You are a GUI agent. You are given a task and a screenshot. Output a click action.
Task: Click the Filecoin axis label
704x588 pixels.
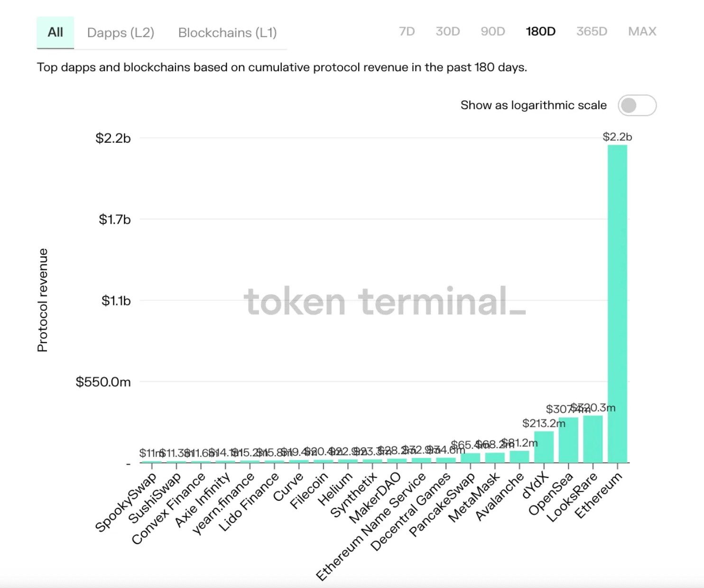[x=309, y=491]
